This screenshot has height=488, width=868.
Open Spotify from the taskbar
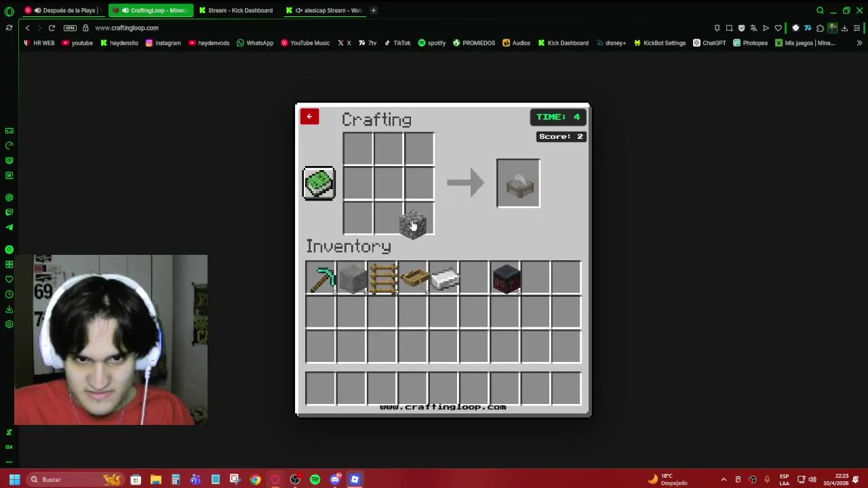(315, 479)
